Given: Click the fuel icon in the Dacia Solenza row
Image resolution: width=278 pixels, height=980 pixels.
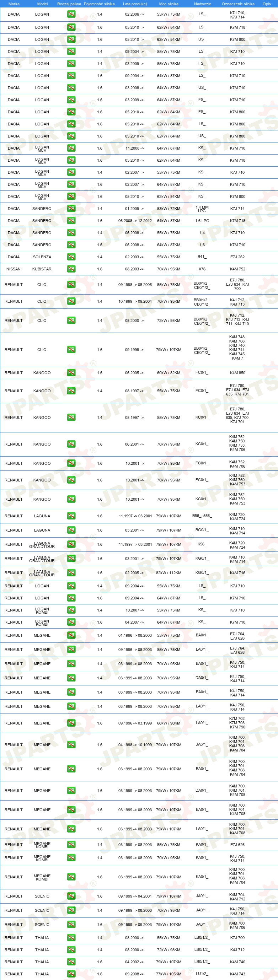Looking at the screenshot, I should (x=71, y=257).
